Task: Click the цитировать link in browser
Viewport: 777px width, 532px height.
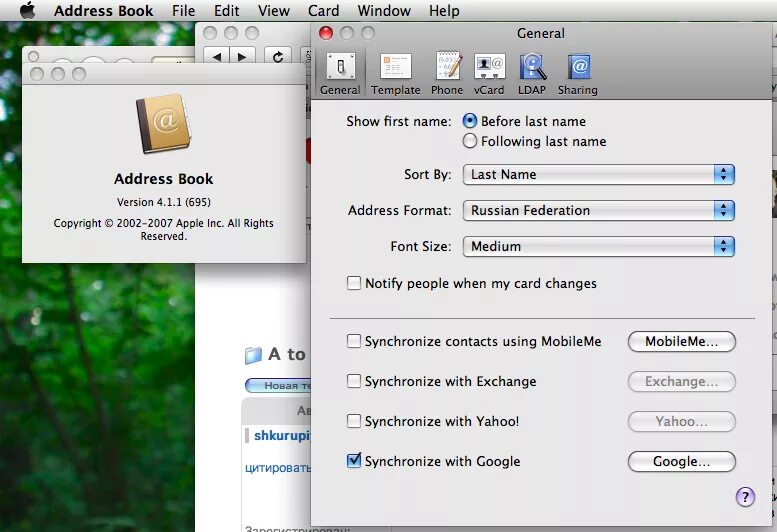Action: 278,468
